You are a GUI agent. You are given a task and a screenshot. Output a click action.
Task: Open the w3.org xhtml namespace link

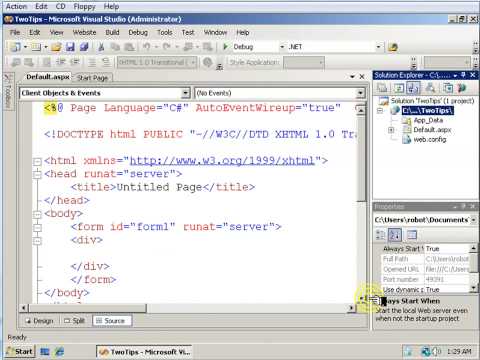click(222, 161)
